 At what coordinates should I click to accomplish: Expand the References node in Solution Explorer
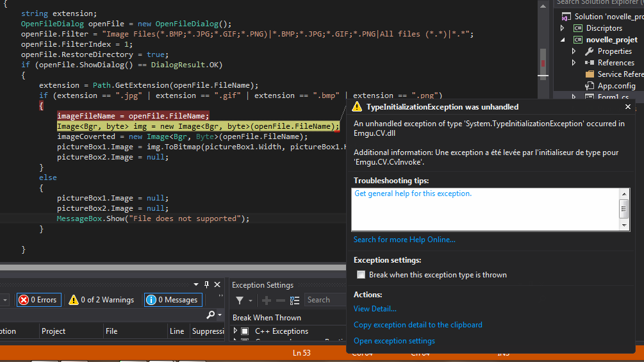(574, 63)
